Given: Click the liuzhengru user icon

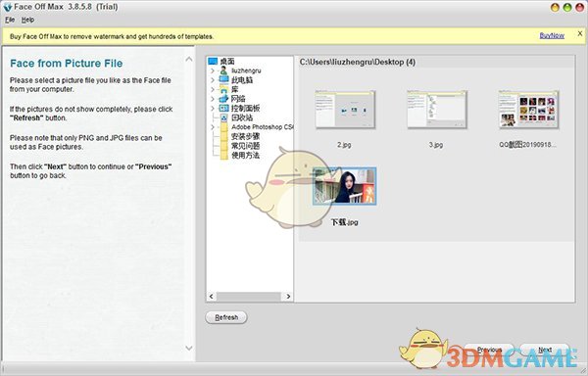Looking at the screenshot, I should coord(223,70).
